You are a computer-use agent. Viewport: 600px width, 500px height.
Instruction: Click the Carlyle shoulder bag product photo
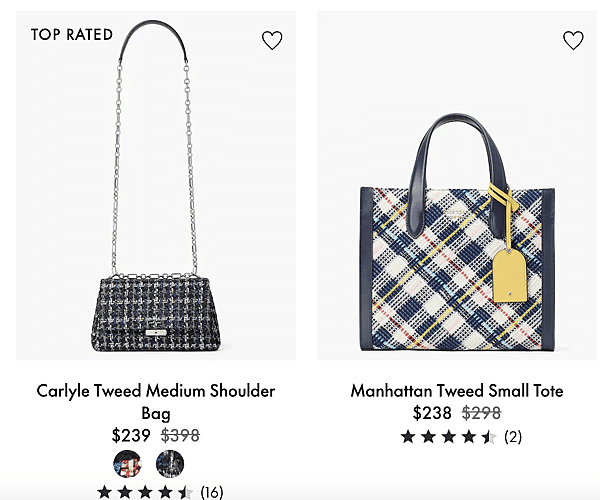156,186
